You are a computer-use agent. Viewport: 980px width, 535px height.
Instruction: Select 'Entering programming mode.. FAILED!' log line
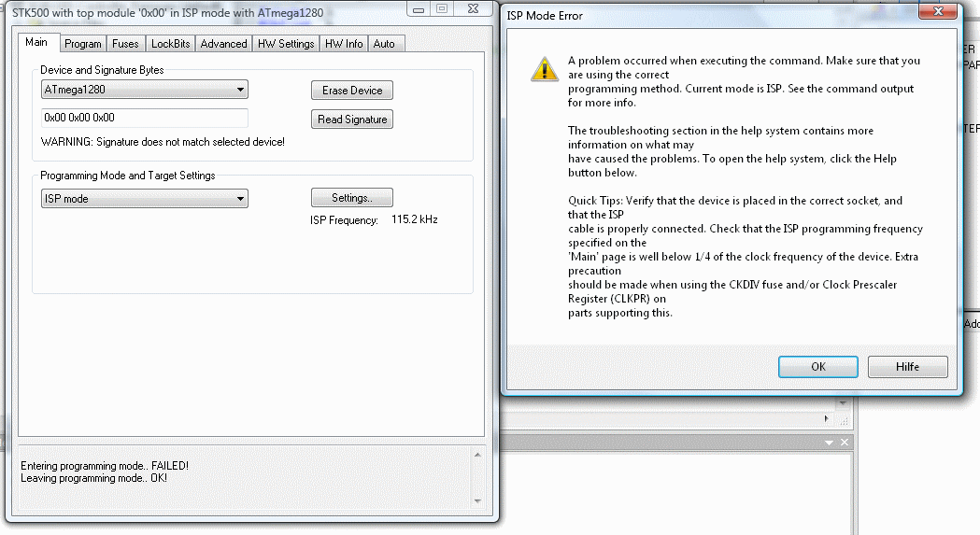105,466
